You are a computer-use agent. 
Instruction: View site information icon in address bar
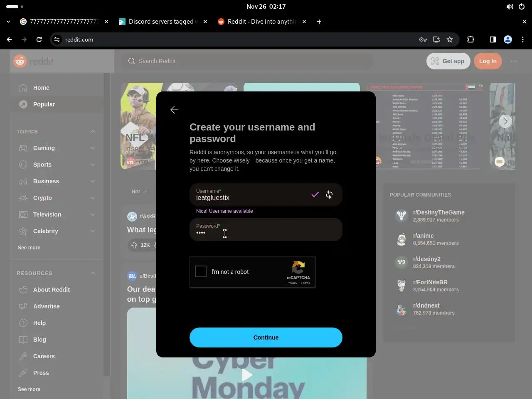(57, 39)
